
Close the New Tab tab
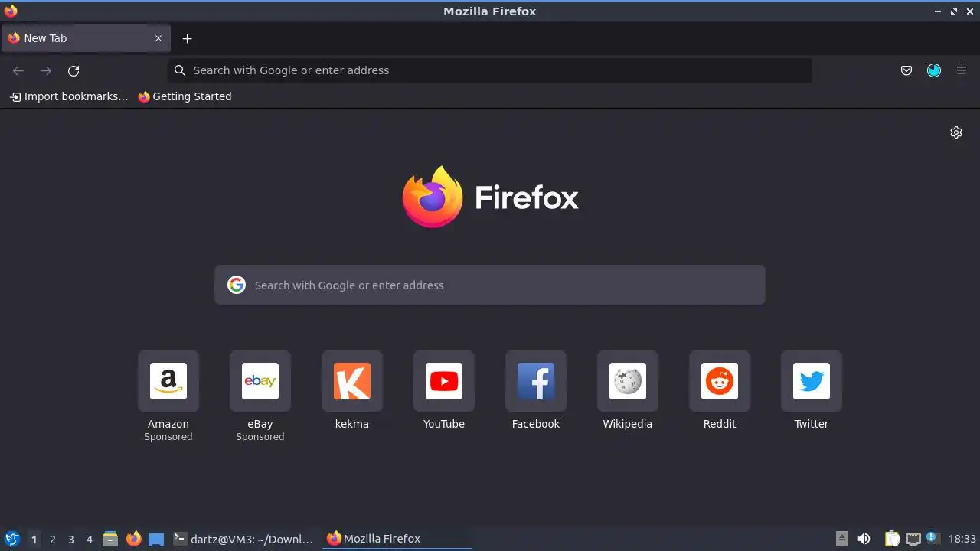coord(158,38)
